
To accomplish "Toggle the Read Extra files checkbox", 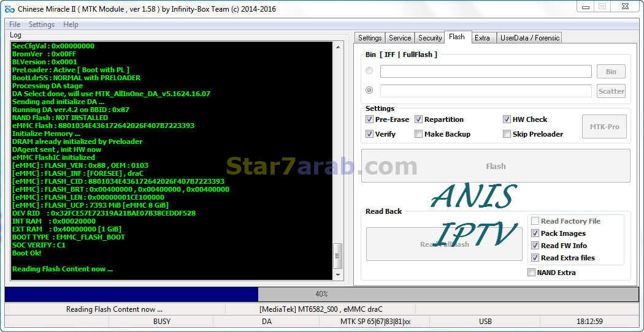I will coord(535,258).
